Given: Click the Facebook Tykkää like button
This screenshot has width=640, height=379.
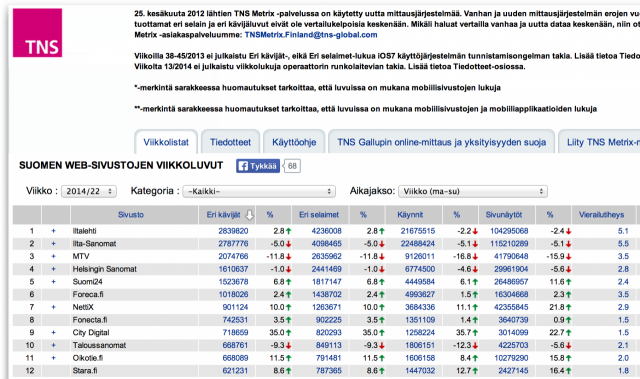Looking at the screenshot, I should [258, 166].
